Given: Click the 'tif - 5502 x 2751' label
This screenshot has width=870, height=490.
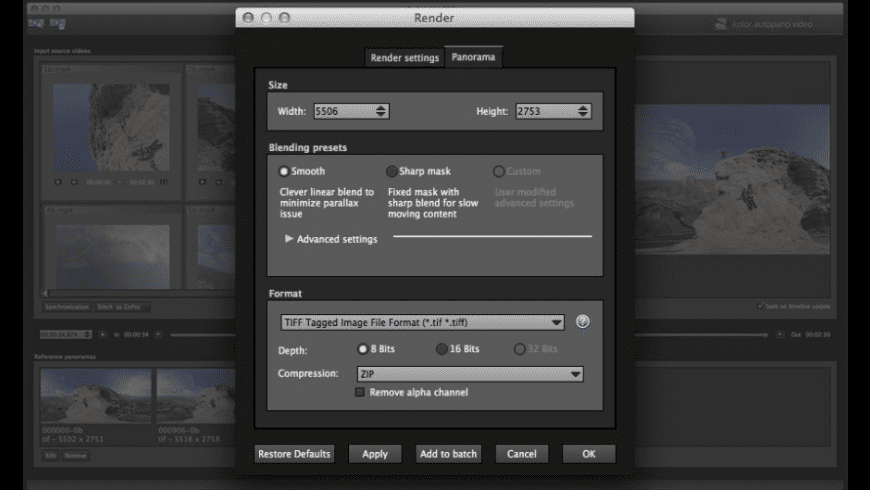Looking at the screenshot, I should click(x=73, y=439).
